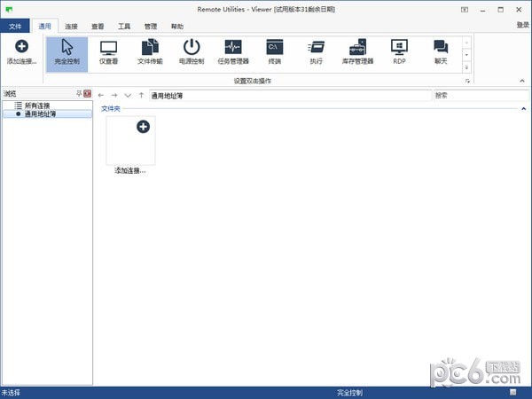Switch to the 帮助 ribbon tab
Image resolution: width=532 pixels, height=399 pixels.
coord(177,27)
